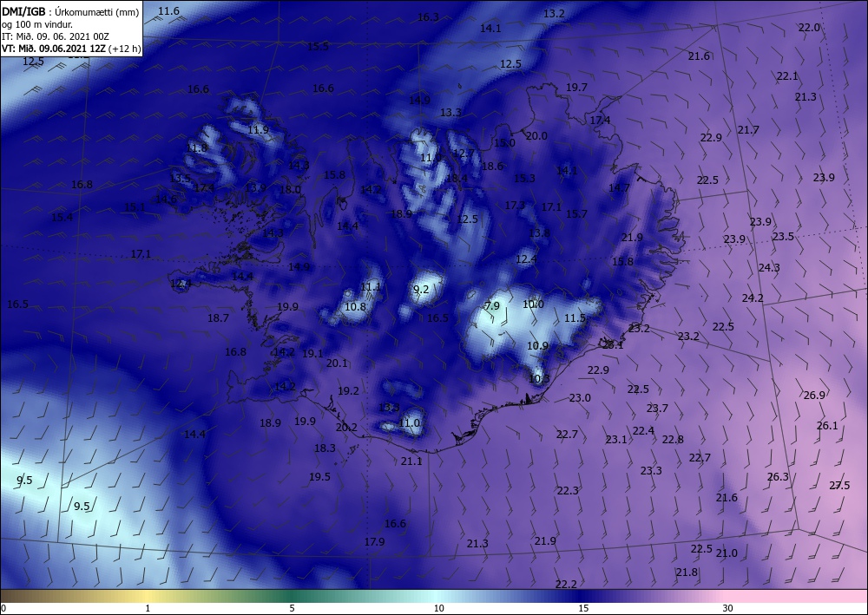Click the 18.3 value

[x=325, y=448]
